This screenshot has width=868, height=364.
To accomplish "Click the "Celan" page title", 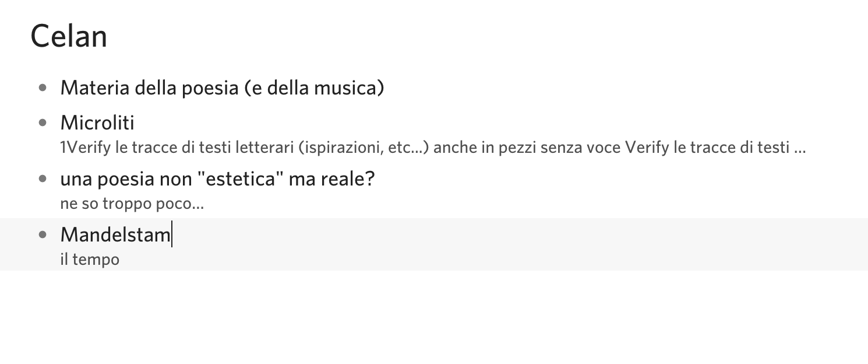I will point(69,36).
